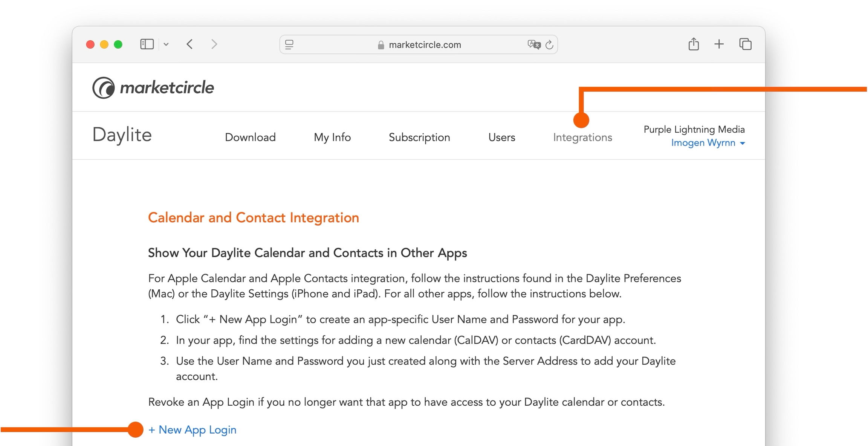Go forward with the forward arrow
Screen dimensions: 868x446
[214, 44]
